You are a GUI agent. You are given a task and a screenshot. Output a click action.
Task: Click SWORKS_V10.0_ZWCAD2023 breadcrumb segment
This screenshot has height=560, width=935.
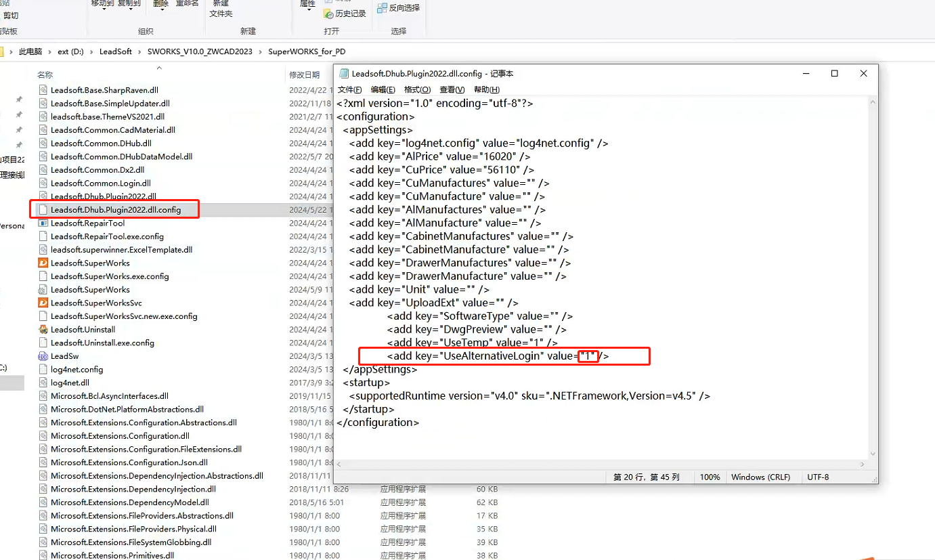click(200, 51)
